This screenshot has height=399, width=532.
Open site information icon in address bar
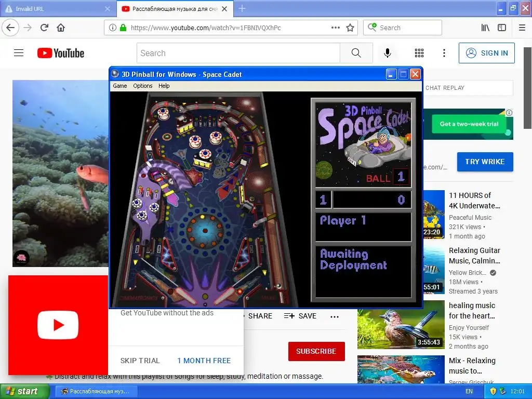click(113, 28)
